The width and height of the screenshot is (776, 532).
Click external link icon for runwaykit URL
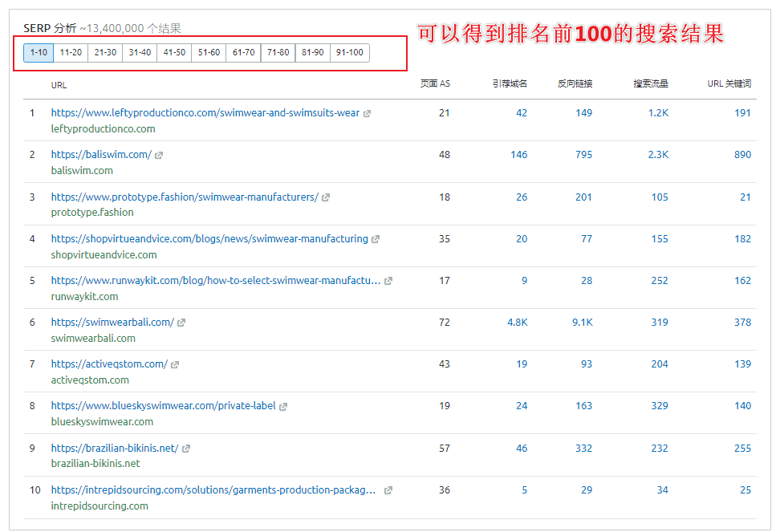coord(388,281)
